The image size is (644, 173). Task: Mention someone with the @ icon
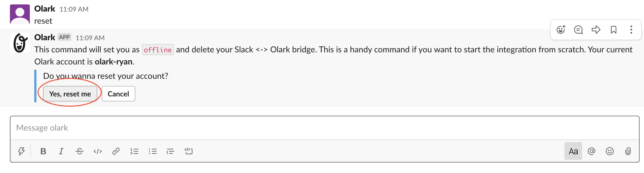coord(592,151)
